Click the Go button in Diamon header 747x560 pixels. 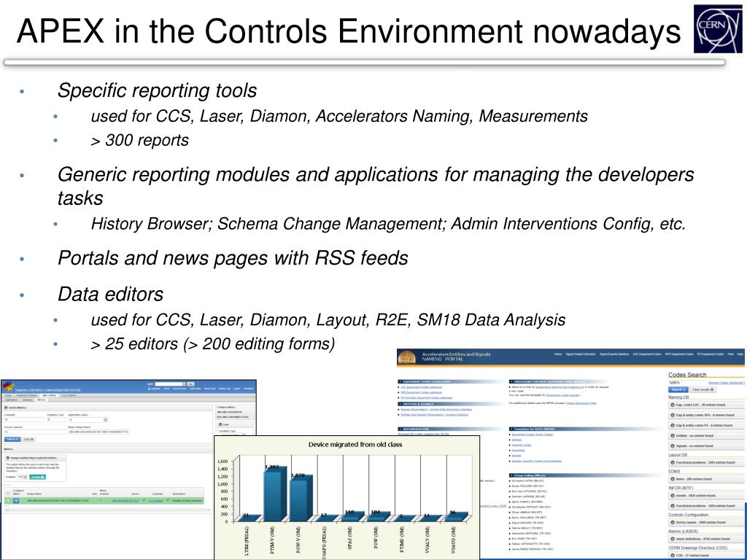click(x=190, y=384)
